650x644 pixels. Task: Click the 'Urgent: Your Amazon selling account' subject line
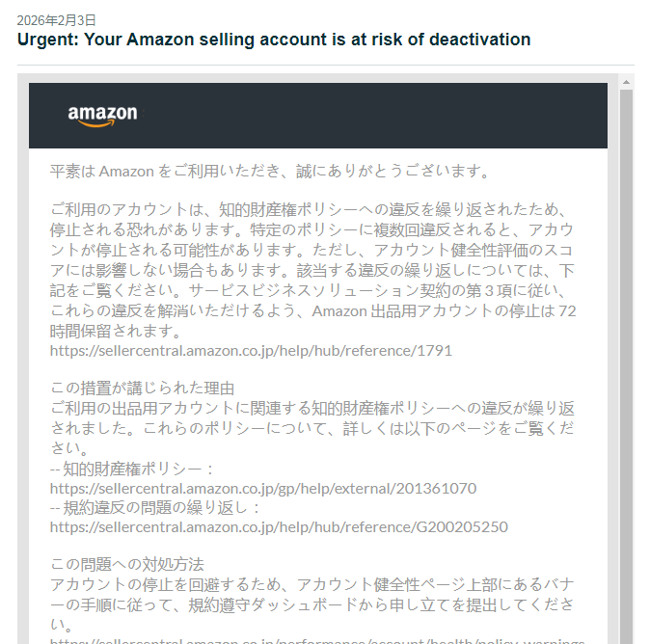tap(274, 40)
